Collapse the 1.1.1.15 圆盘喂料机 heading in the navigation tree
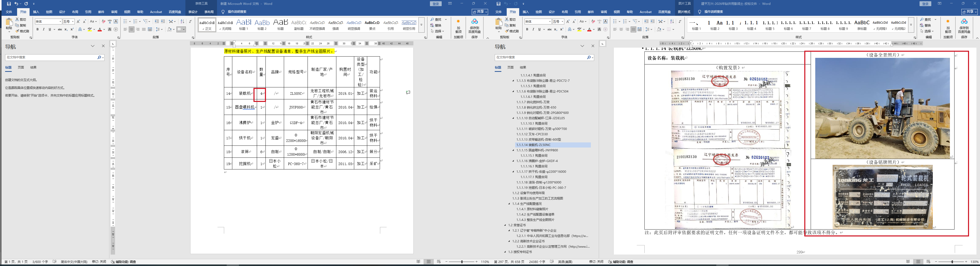Screen dimensions: 980x266 (x=513, y=151)
